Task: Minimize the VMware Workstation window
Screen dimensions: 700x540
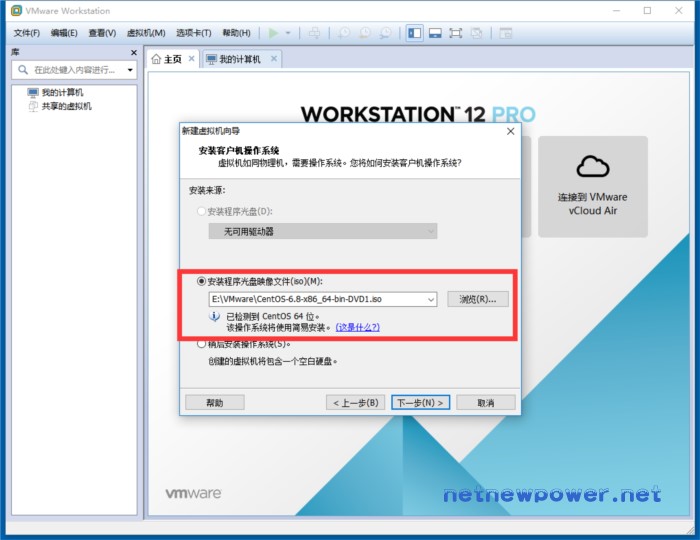Action: [x=617, y=11]
